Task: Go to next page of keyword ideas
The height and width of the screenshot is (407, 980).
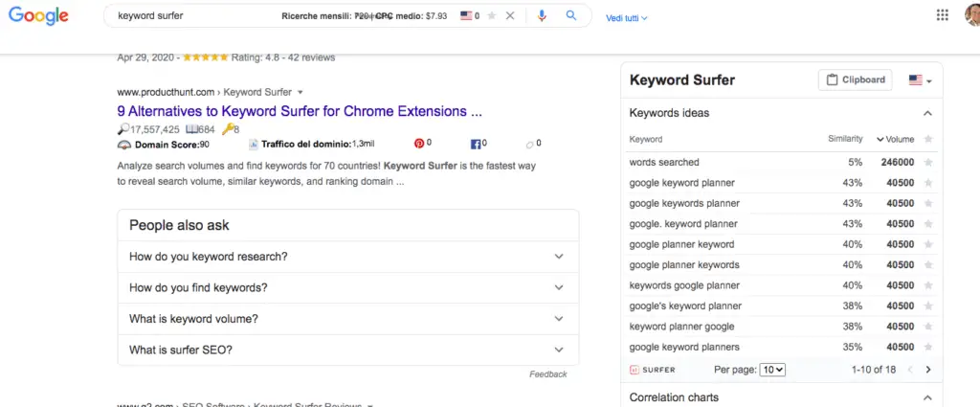Action: (x=928, y=370)
